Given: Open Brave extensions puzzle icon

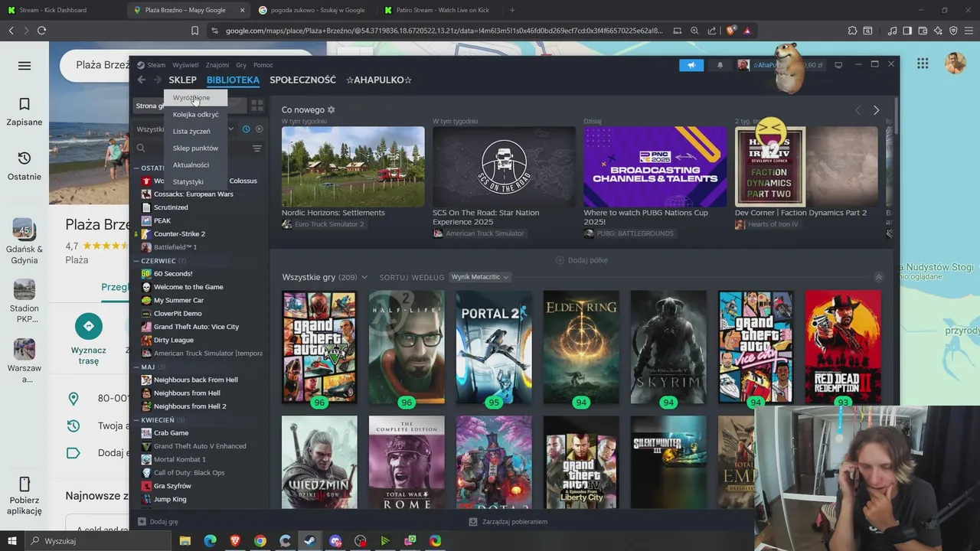Looking at the screenshot, I should 852,31.
